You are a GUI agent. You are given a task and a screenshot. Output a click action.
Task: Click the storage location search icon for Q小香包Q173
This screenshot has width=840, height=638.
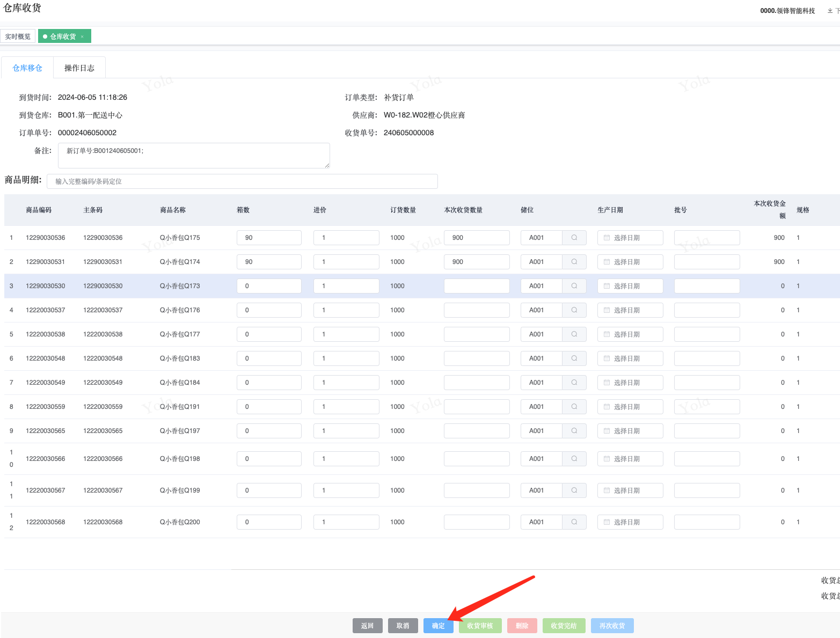point(574,286)
